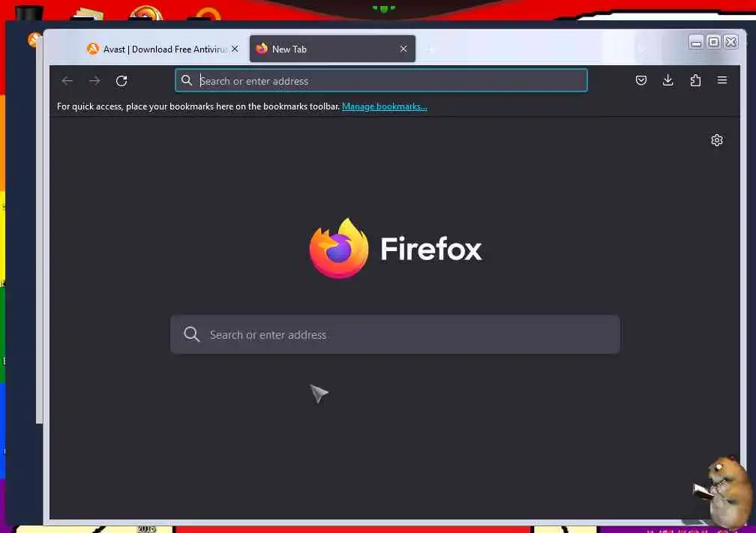Click the Firefox wordmark text
Image resolution: width=756 pixels, height=533 pixels.
[x=431, y=249]
